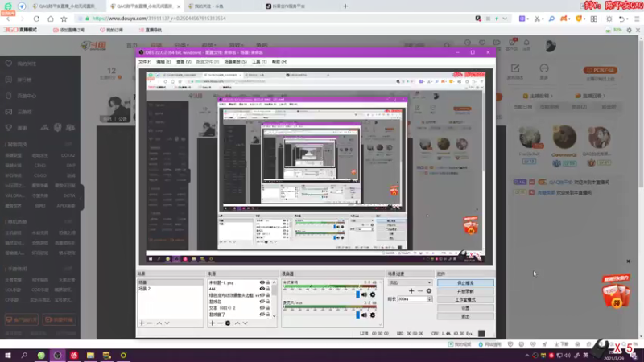The image size is (644, 362).
Task: Open OBS 工具(T) menu
Action: [259, 62]
